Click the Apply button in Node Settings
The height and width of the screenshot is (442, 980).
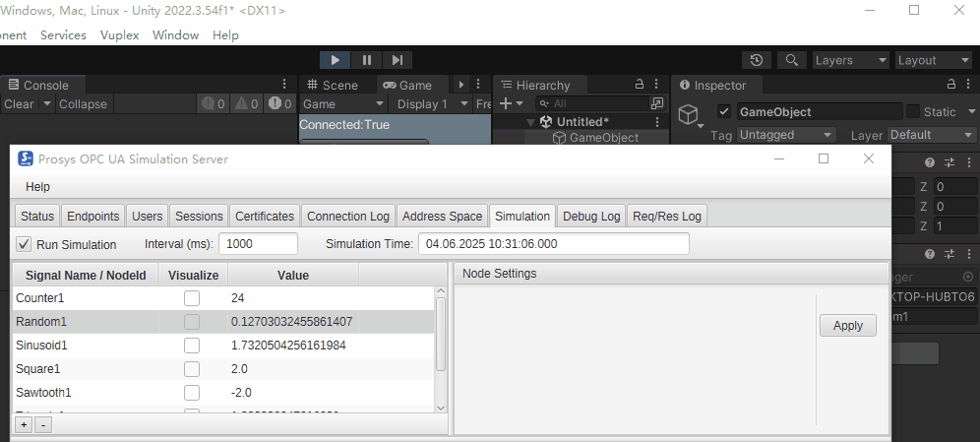pyautogui.click(x=847, y=326)
